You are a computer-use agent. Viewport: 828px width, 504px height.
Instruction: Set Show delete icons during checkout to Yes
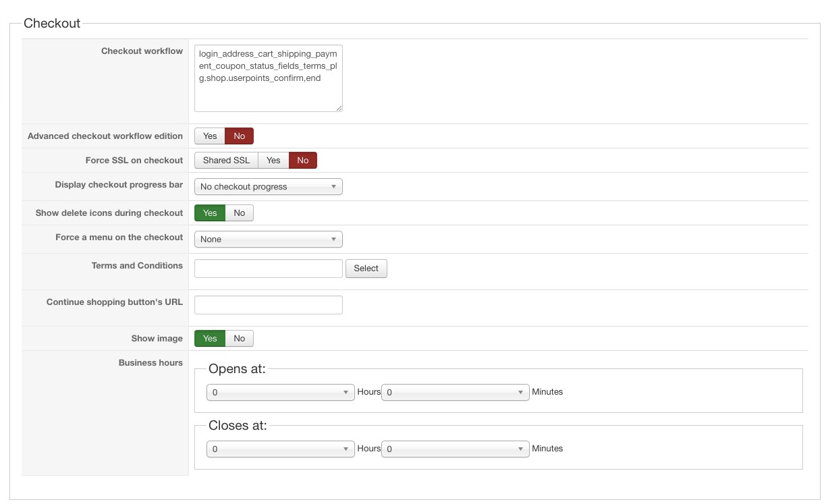210,213
